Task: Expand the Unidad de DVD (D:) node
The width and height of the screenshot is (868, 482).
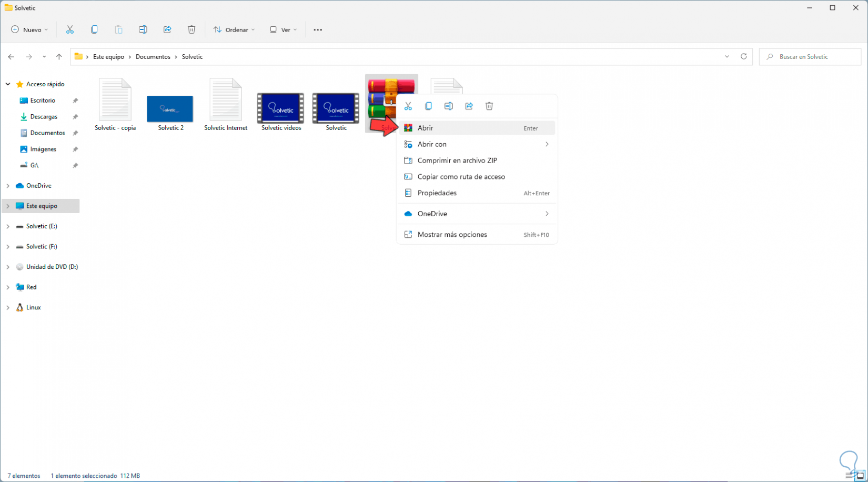Action: click(x=8, y=267)
